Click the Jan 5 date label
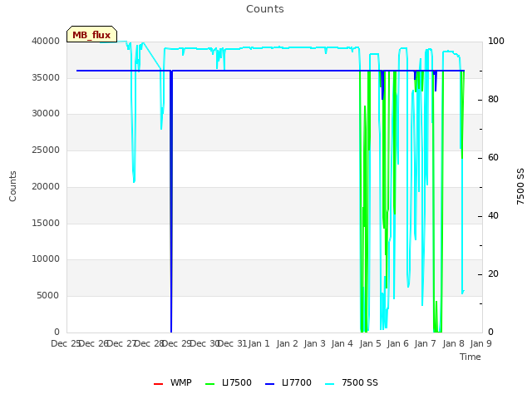Image resolution: width=532 pixels, height=399 pixels. pyautogui.click(x=370, y=343)
